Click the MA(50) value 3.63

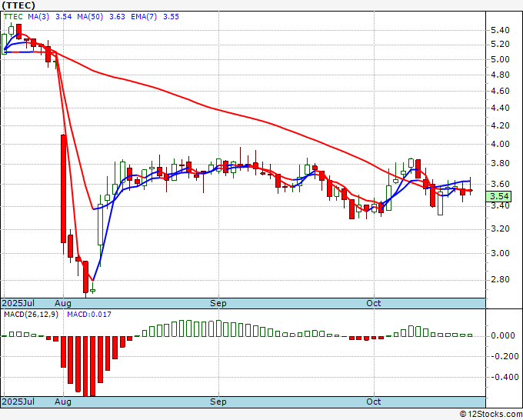[117, 17]
